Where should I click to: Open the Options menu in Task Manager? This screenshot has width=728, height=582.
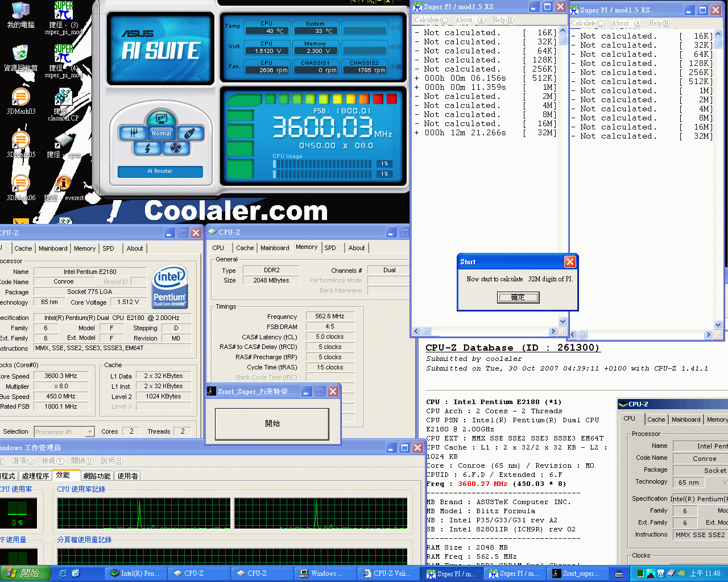23,461
